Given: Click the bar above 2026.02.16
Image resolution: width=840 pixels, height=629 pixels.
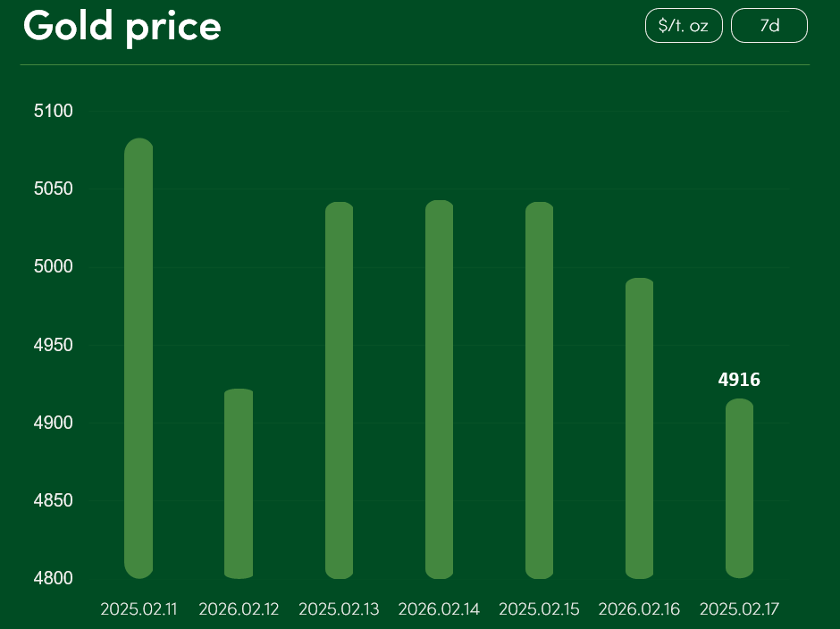Looking at the screenshot, I should pos(639,428).
